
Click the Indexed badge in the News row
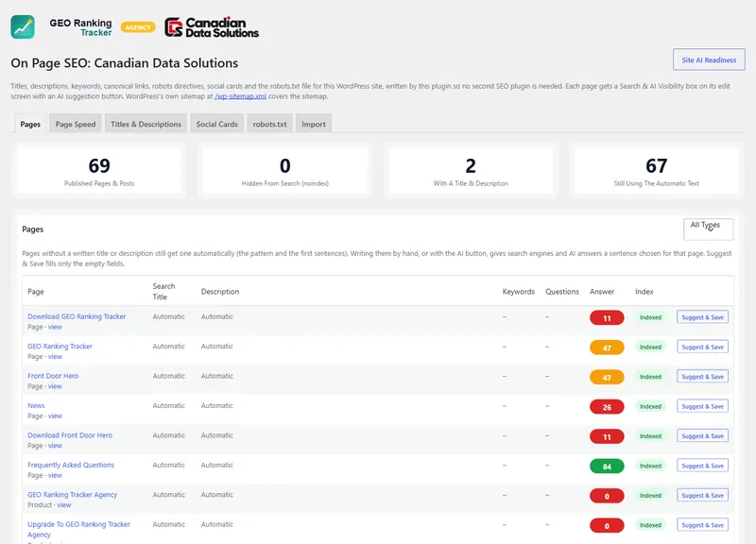650,406
